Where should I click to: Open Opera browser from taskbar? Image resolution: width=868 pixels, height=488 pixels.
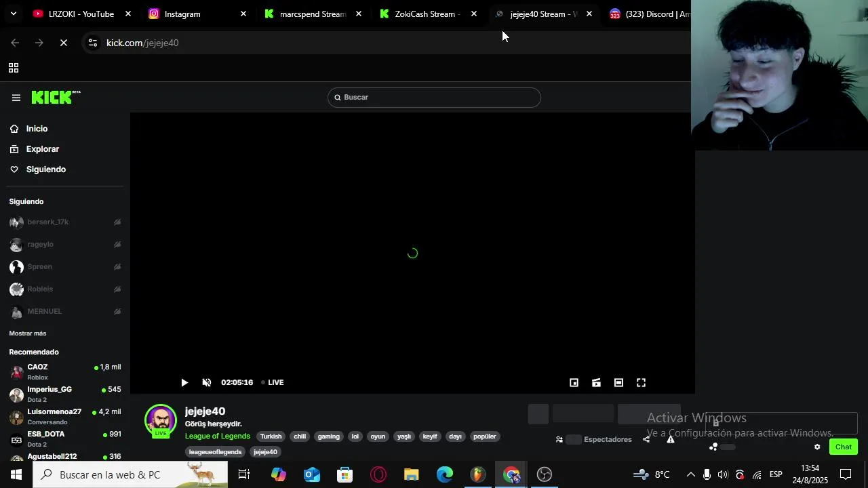tap(378, 474)
